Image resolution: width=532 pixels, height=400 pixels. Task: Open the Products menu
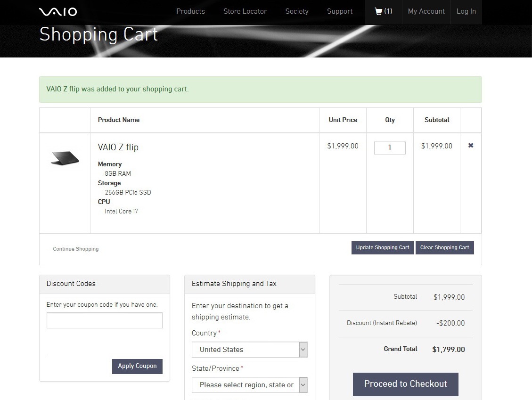pos(190,11)
